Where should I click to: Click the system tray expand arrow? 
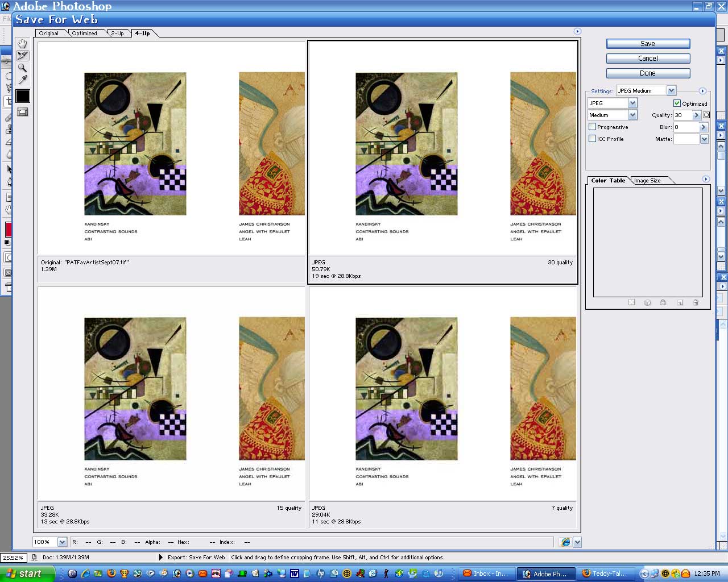pyautogui.click(x=644, y=573)
